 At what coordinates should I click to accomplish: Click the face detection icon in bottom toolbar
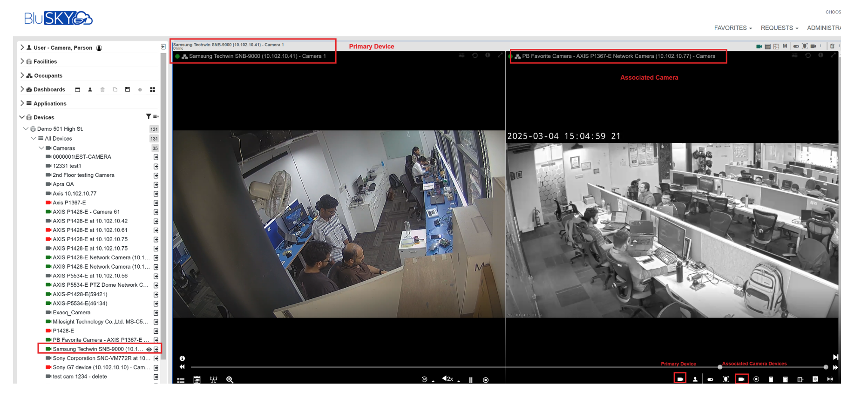pyautogui.click(x=726, y=379)
